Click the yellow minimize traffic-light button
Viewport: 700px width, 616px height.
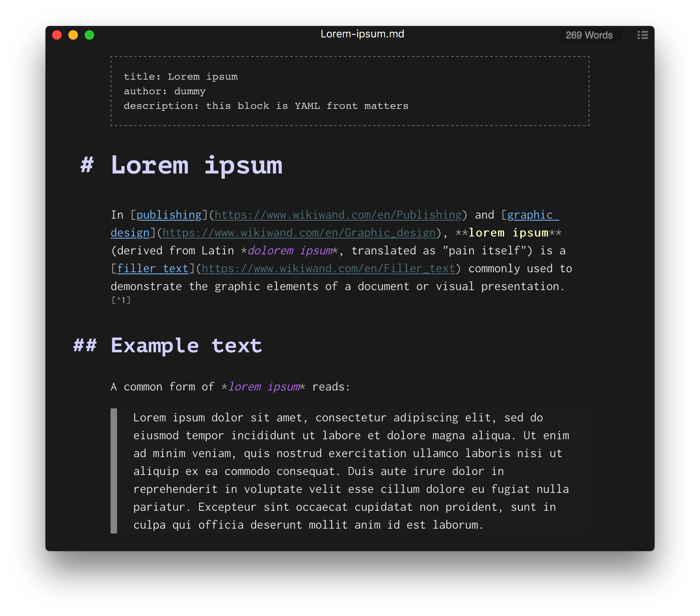(73, 35)
